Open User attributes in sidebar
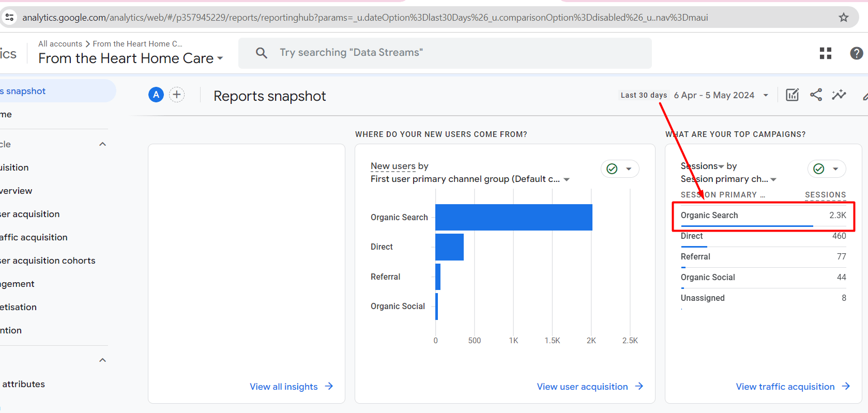Screen dimensions: 868x413 (23, 384)
